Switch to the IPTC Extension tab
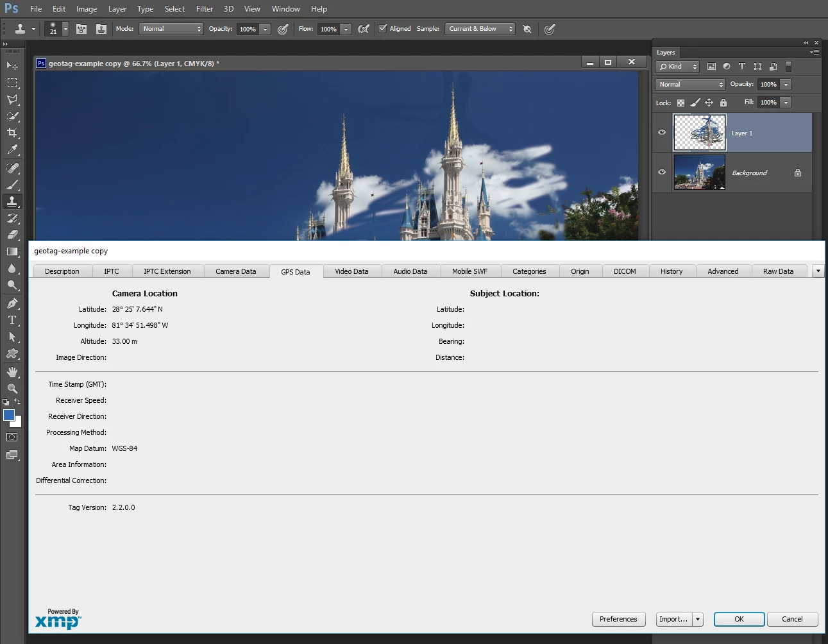 coord(167,271)
